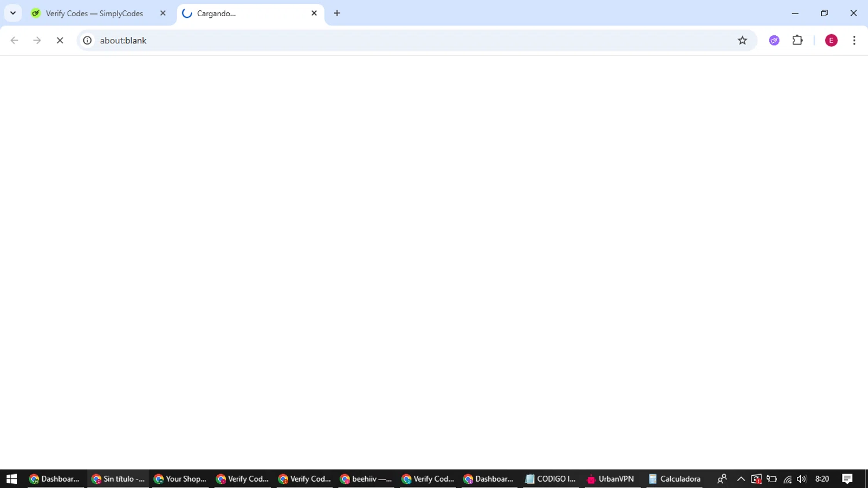Open the People icon in taskbar
Image resolution: width=868 pixels, height=488 pixels.
(722, 479)
